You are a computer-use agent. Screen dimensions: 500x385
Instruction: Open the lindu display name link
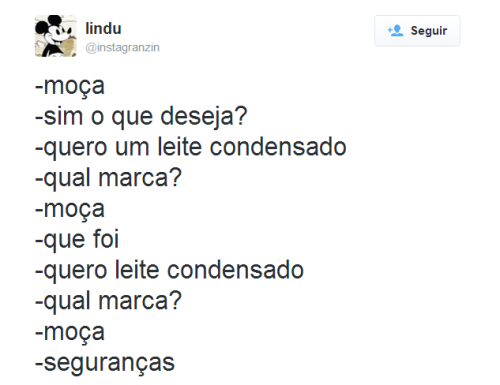coord(103,28)
